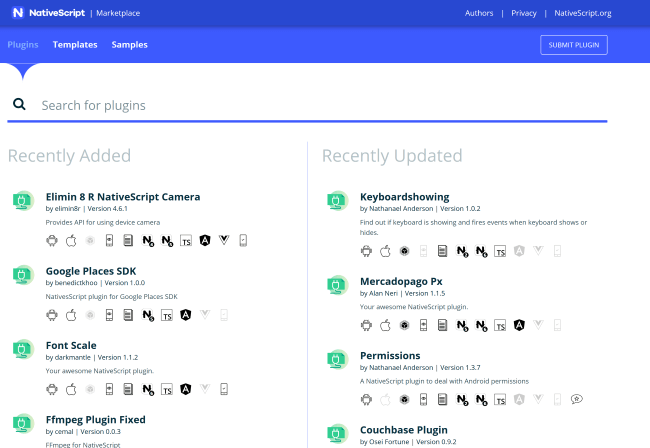Open the Authors link
This screenshot has height=448, width=650.
click(x=479, y=13)
